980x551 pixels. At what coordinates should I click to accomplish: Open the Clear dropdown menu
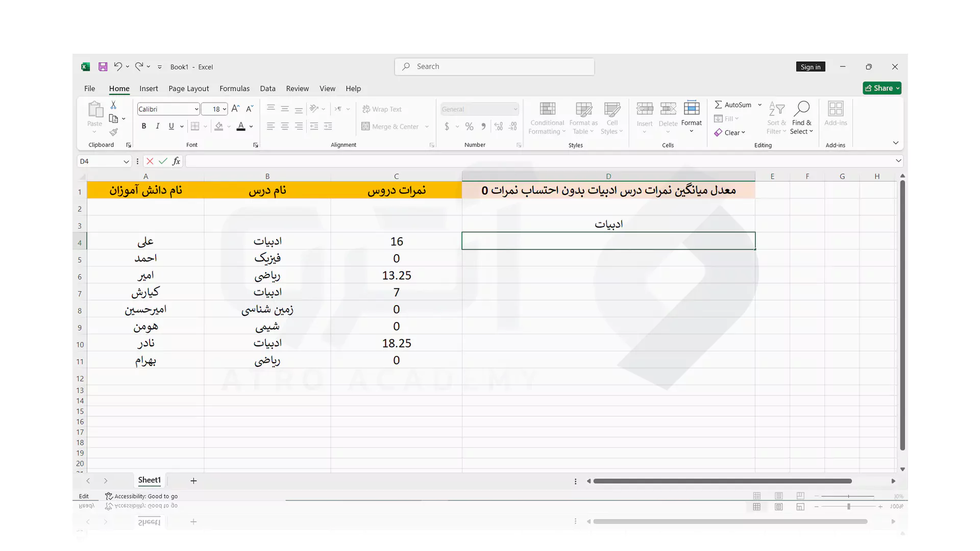pos(730,133)
